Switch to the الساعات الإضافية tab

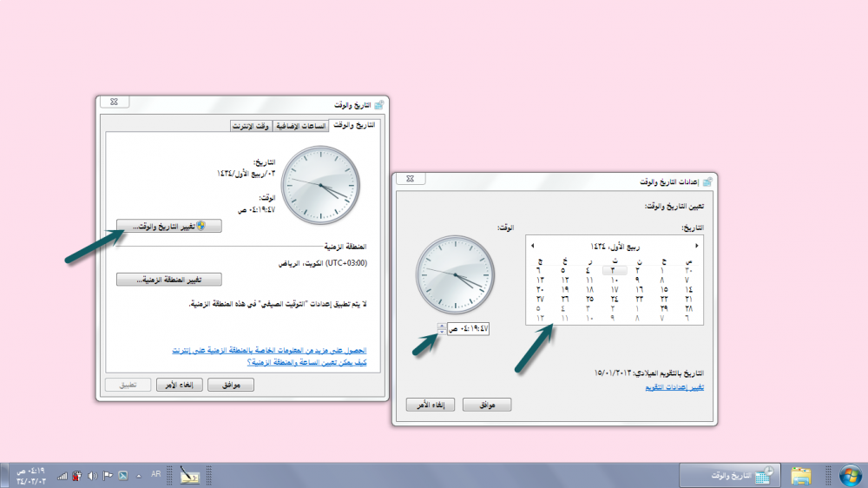click(x=300, y=126)
